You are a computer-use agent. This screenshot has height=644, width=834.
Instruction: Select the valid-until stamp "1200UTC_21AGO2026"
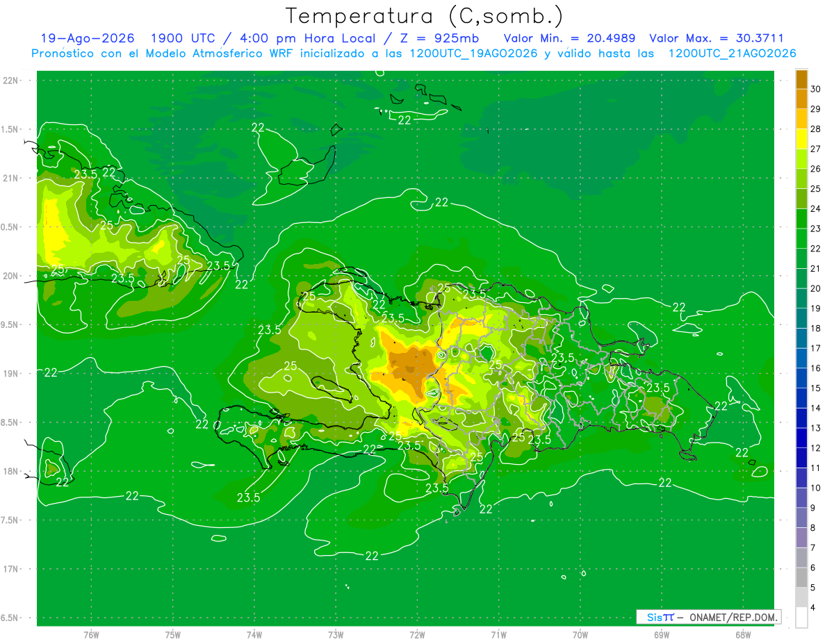click(732, 53)
